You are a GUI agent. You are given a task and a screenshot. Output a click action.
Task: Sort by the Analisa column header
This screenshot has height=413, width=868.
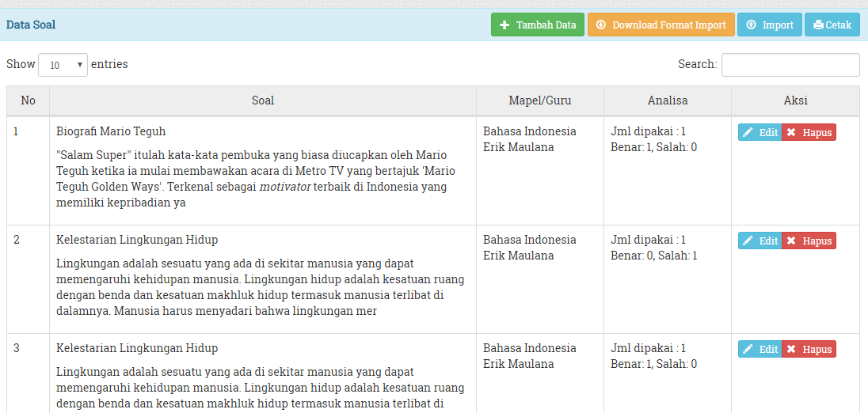pyautogui.click(x=668, y=100)
